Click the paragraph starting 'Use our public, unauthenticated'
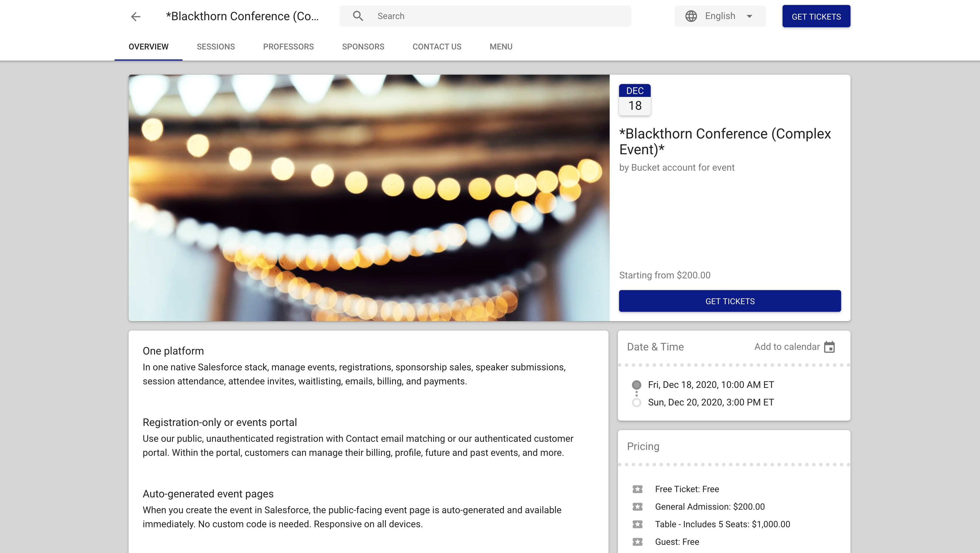980x553 pixels. [358, 446]
